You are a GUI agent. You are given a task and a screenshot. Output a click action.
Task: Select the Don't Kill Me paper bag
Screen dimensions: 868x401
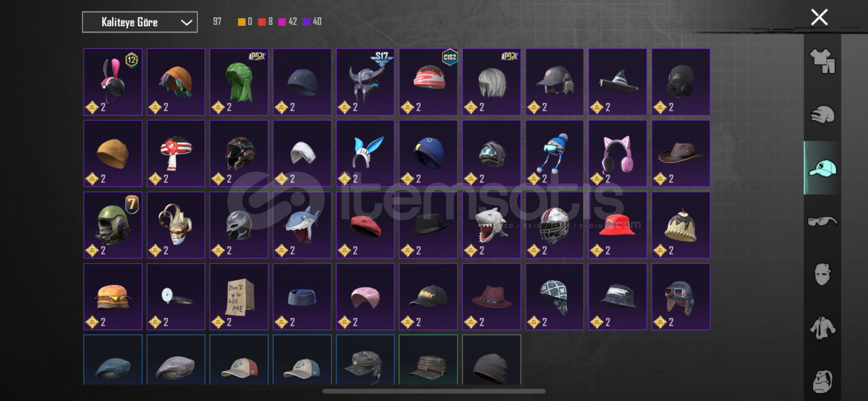point(239,297)
